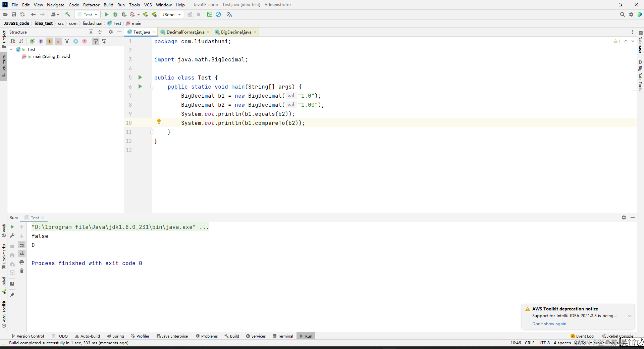Click the green monitor chart toolbar icon
Screen dimensions: 644x349
click(210, 14)
